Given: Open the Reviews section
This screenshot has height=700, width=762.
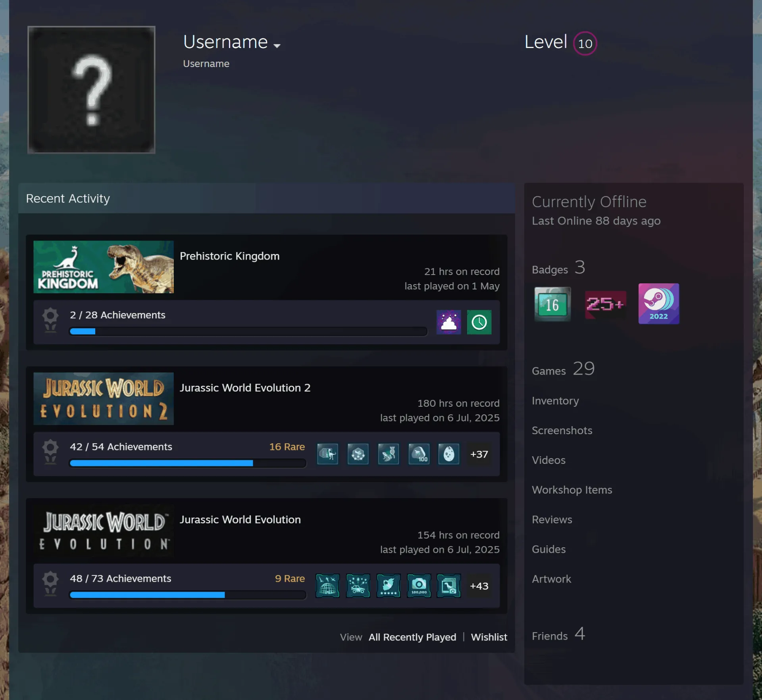Looking at the screenshot, I should click(x=552, y=520).
